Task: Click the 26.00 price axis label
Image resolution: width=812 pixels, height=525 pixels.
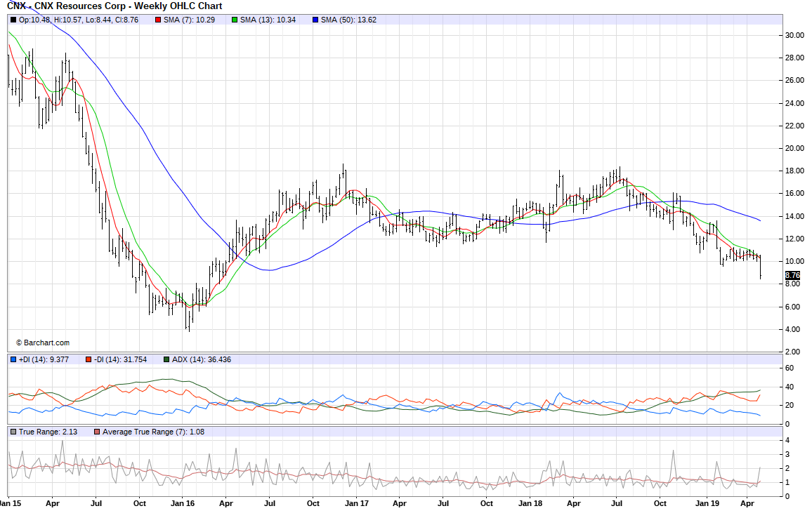Action: point(794,81)
